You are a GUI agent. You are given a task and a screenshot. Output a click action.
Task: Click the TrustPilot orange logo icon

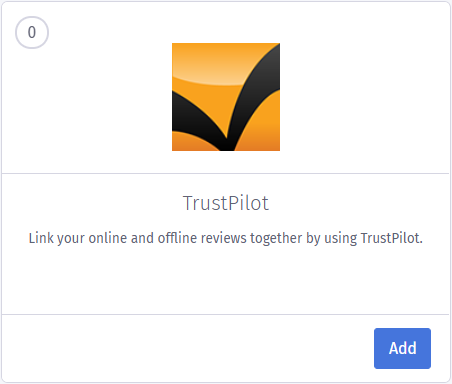click(x=226, y=97)
